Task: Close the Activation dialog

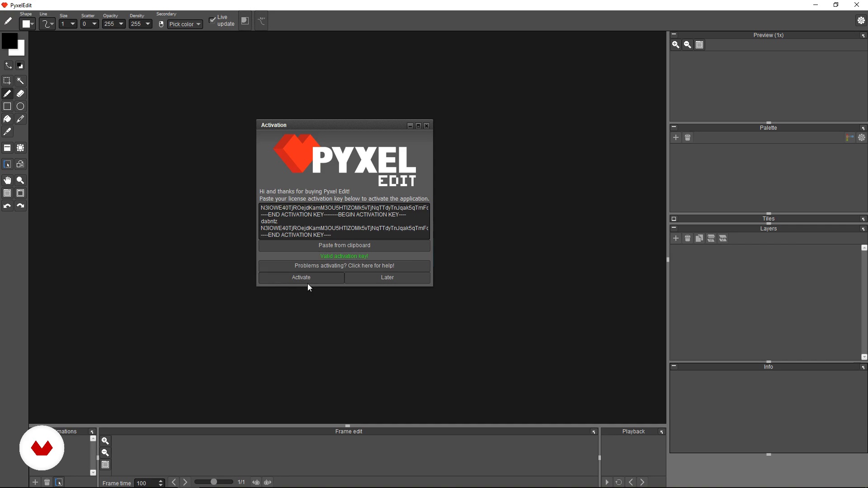Action: (426, 126)
